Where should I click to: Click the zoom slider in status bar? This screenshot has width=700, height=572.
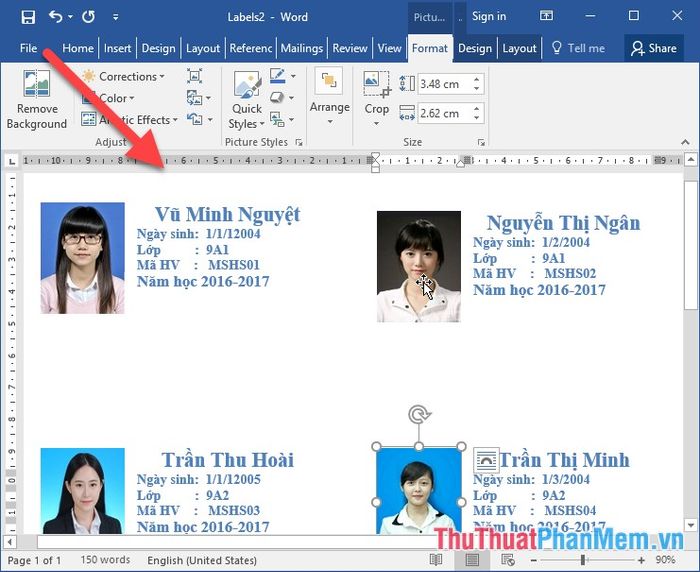click(583, 561)
